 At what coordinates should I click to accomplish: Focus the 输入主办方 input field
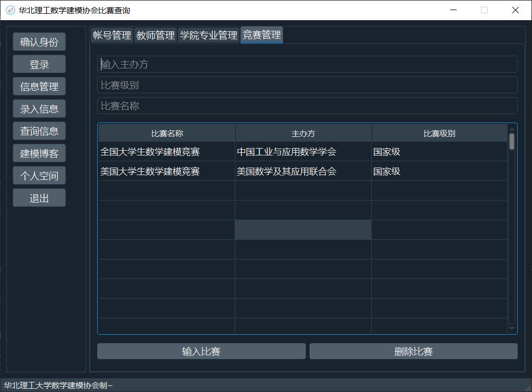coord(307,64)
